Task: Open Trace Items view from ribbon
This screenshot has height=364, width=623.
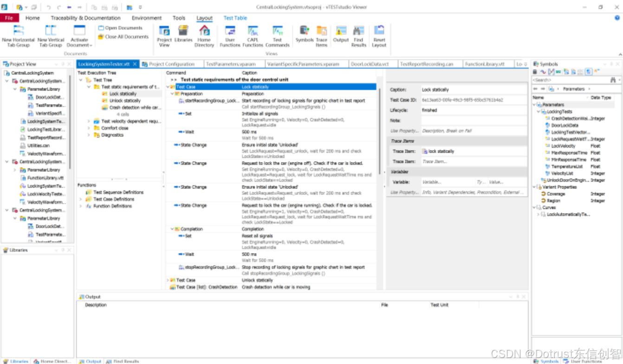Action: click(322, 36)
